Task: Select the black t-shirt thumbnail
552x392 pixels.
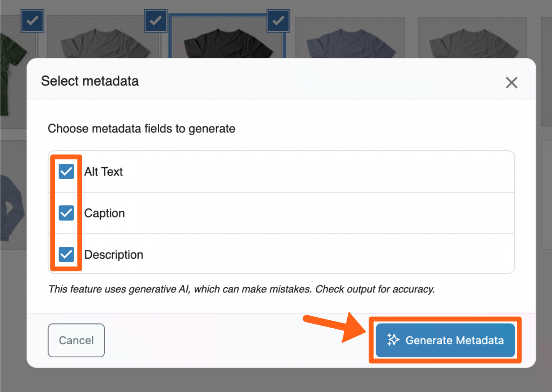Action: pyautogui.click(x=227, y=43)
